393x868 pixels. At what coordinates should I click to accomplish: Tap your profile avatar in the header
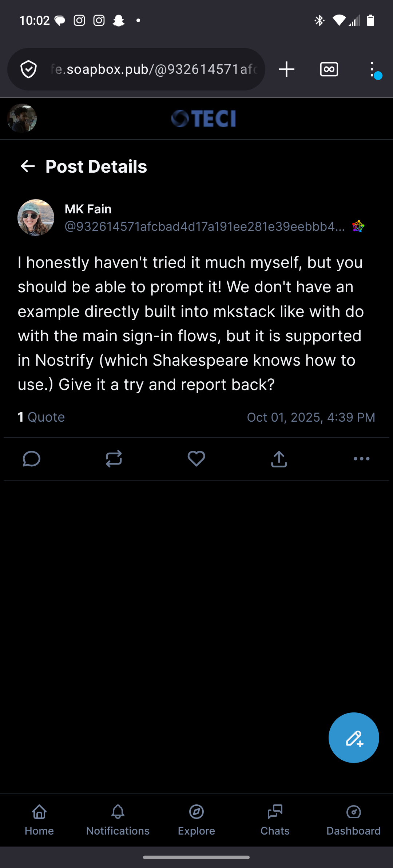22,118
